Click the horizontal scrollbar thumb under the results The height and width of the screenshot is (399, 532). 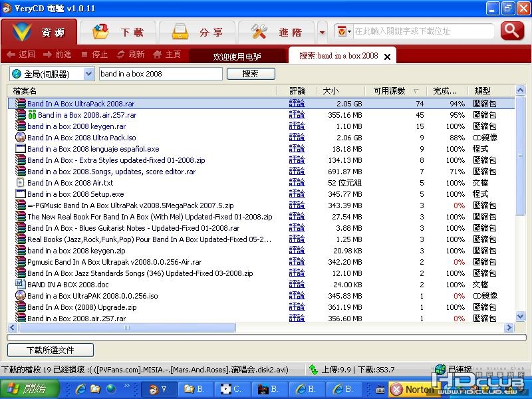(x=127, y=327)
